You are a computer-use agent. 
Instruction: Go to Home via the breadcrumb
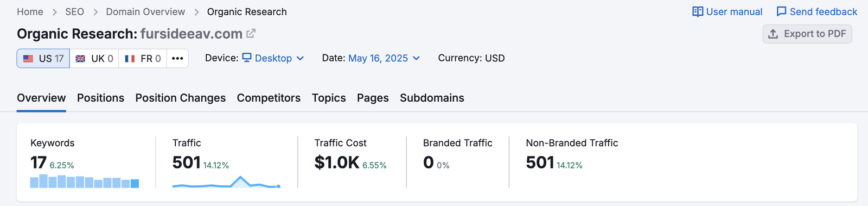pyautogui.click(x=30, y=11)
